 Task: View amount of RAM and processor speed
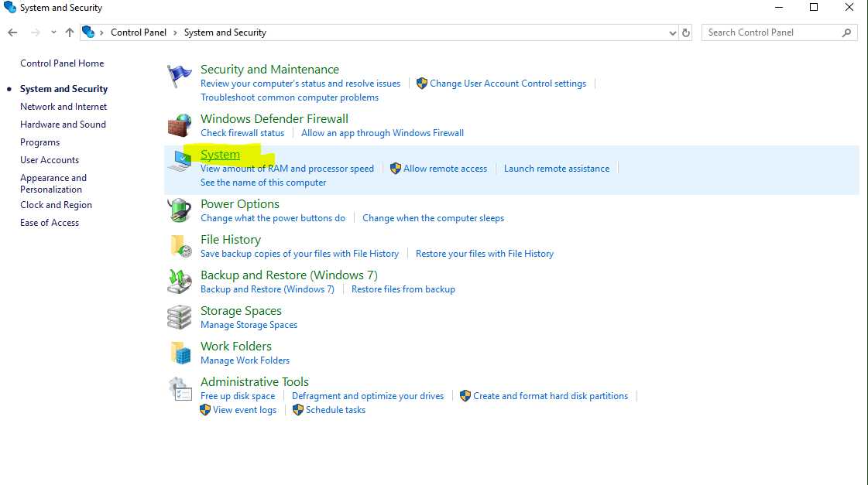287,169
